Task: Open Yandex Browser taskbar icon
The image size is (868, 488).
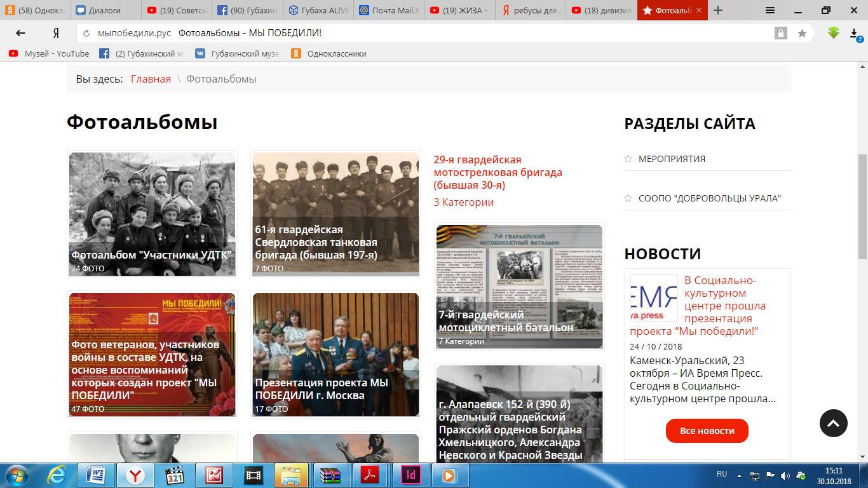Action: 135,475
